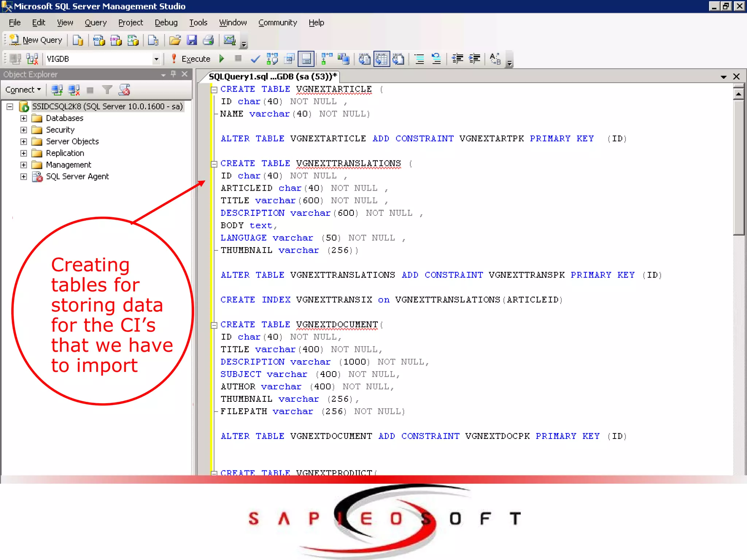Toggle the Design Query in Editor button

pos(290,59)
